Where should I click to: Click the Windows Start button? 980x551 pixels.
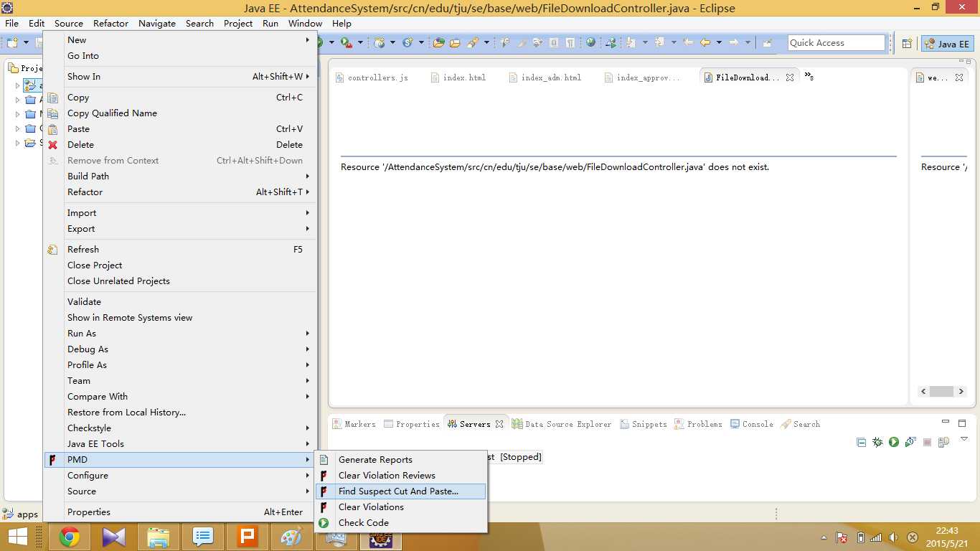(17, 537)
